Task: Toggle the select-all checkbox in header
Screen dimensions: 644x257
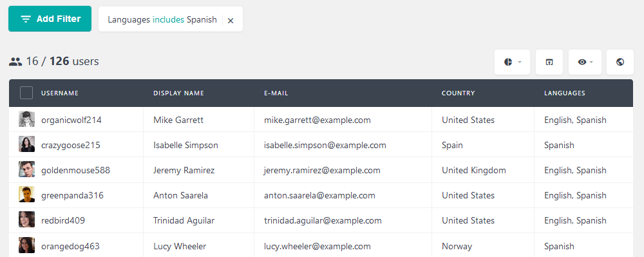Action: [26, 93]
